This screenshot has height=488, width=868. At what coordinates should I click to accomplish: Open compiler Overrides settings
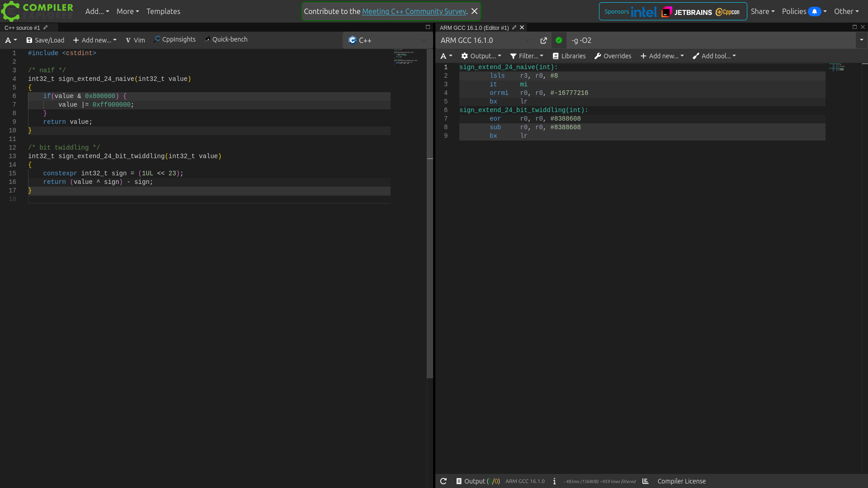613,56
